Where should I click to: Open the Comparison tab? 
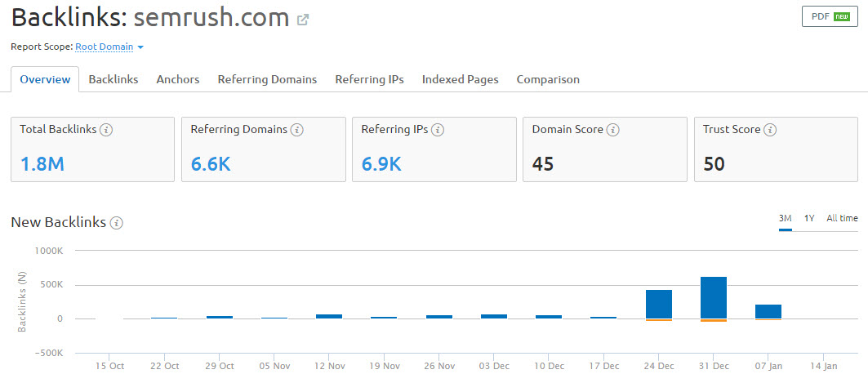(x=548, y=80)
